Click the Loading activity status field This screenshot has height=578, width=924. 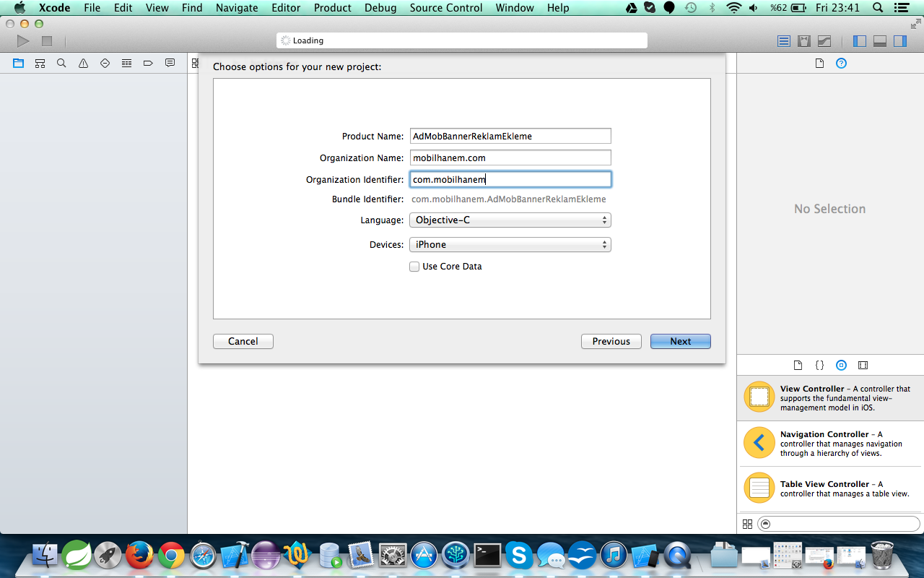coord(462,40)
